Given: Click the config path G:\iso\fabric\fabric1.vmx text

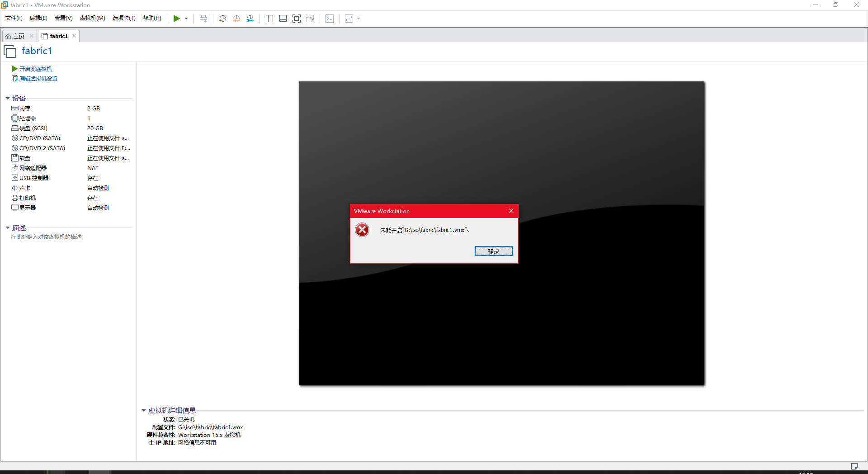Looking at the screenshot, I should click(211, 427).
